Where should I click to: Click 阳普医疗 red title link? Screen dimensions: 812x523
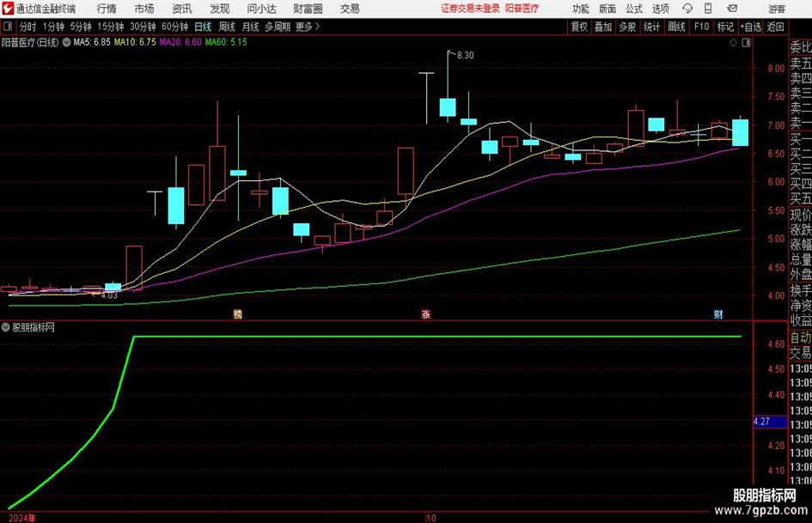[522, 9]
